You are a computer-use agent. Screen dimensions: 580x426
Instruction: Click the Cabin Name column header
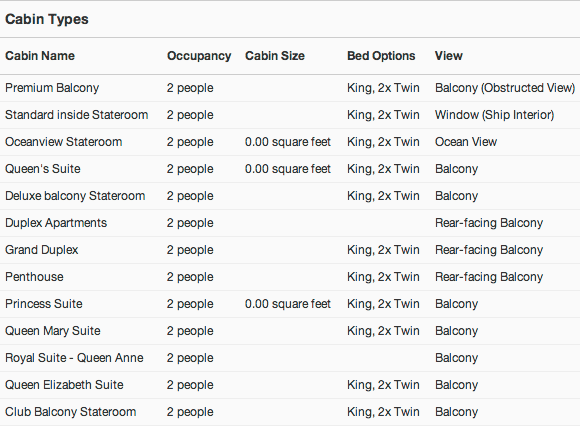click(40, 56)
